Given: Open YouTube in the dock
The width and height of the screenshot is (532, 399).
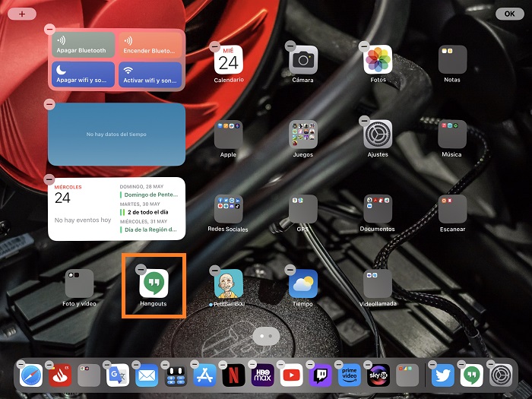Looking at the screenshot, I should pos(291,375).
